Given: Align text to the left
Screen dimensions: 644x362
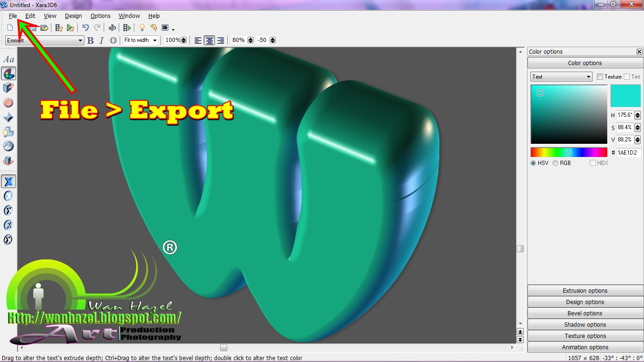Looking at the screenshot, I should (198, 41).
